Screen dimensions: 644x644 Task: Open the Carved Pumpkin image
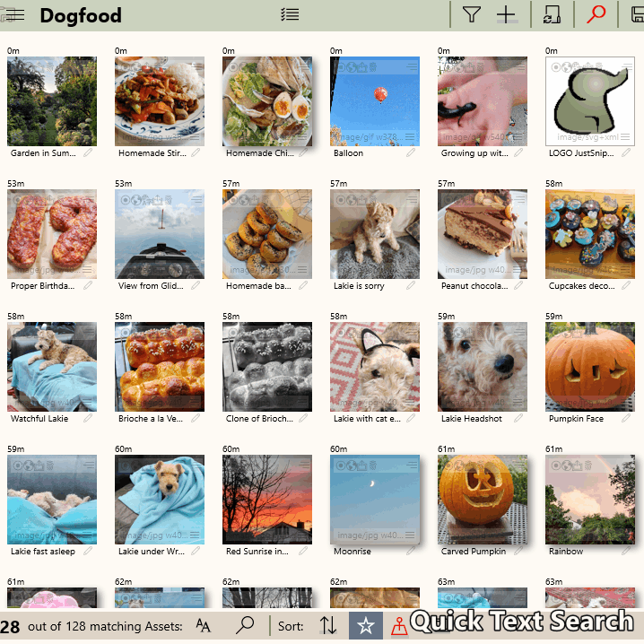[x=482, y=498]
